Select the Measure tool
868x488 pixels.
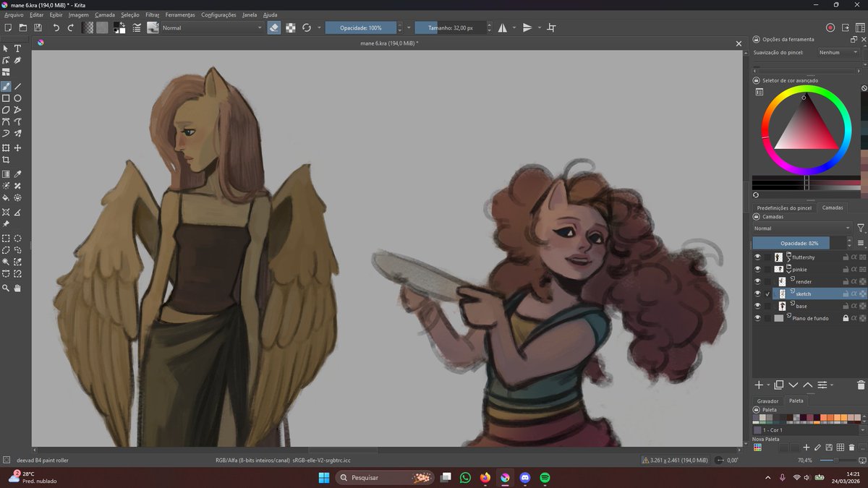click(18, 213)
